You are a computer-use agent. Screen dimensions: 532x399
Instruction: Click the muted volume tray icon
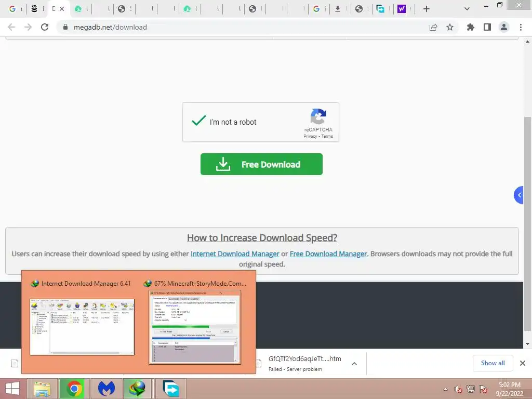pyautogui.click(x=458, y=389)
